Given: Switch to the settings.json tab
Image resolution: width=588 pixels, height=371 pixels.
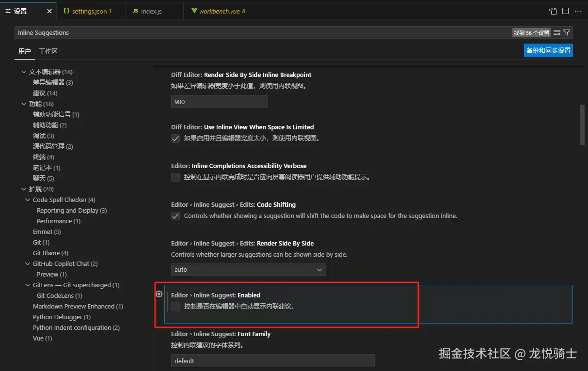Looking at the screenshot, I should tap(91, 11).
